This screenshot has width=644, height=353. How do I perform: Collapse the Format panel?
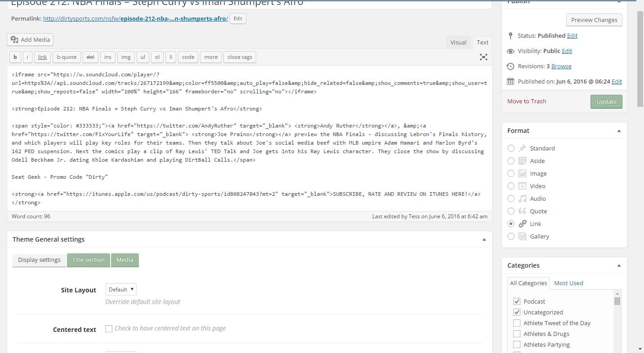tap(619, 131)
